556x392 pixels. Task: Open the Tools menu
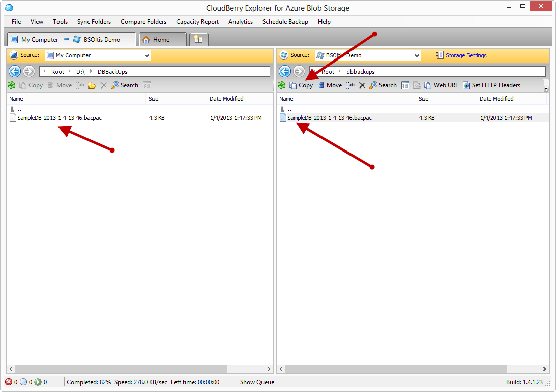pyautogui.click(x=61, y=22)
